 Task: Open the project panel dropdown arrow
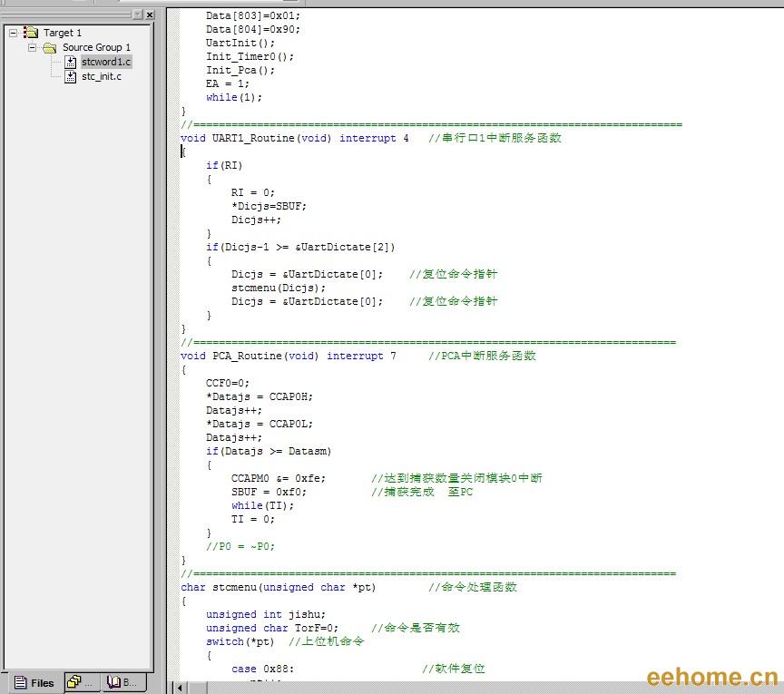click(138, 15)
